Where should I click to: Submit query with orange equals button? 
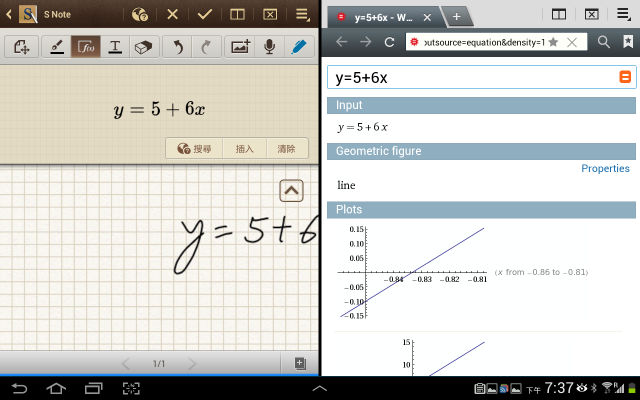[625, 77]
